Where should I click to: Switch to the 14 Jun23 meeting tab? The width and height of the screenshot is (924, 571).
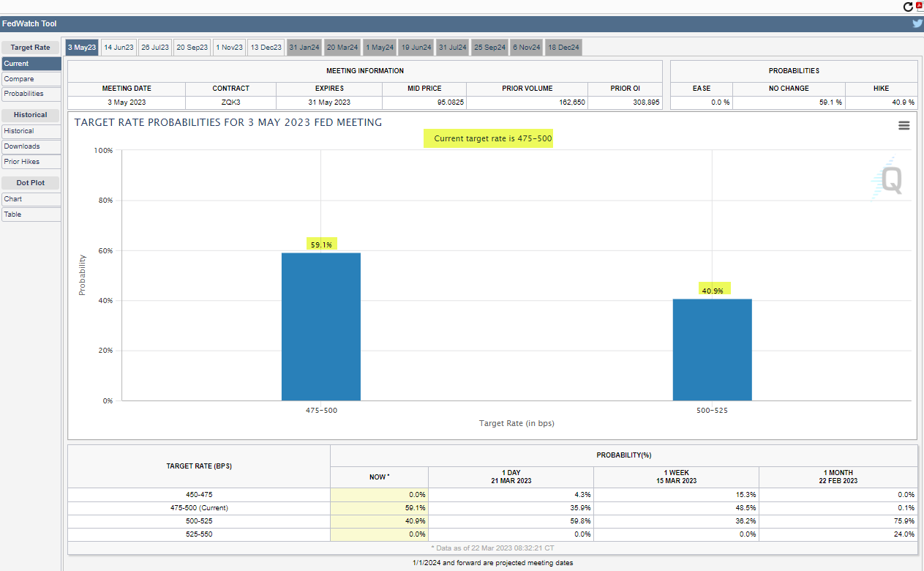pos(119,48)
